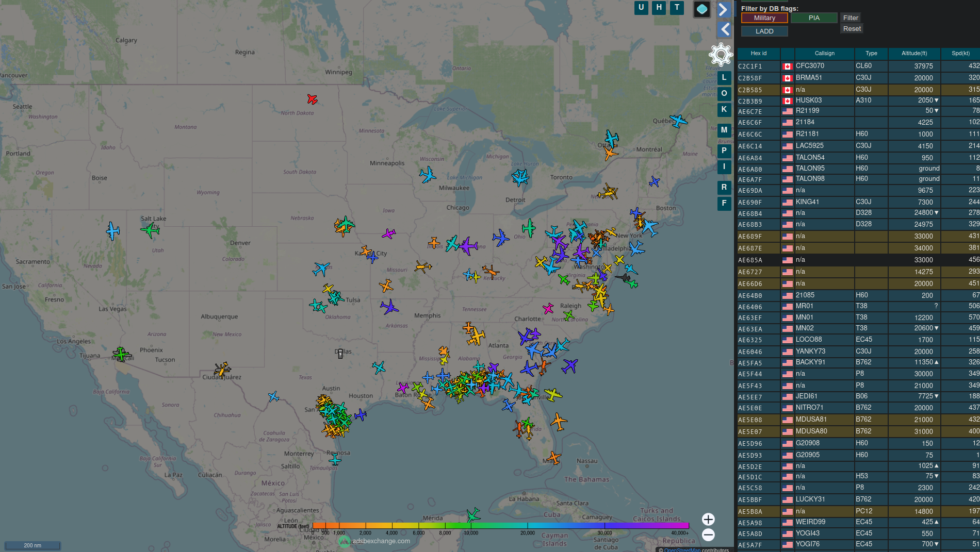Viewport: 980px width, 552px height.
Task: Click the blue aircraft in Nevada
Action: pos(112,230)
